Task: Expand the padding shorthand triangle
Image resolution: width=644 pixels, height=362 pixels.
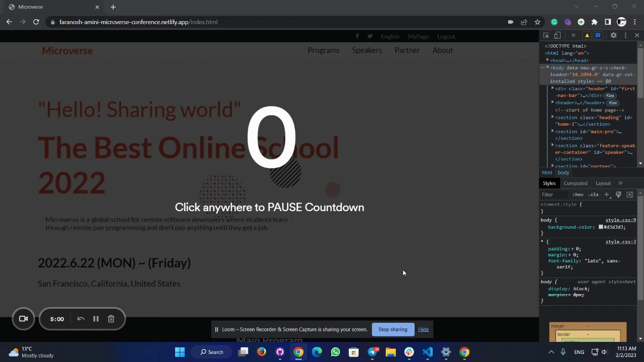Action: pos(573,249)
